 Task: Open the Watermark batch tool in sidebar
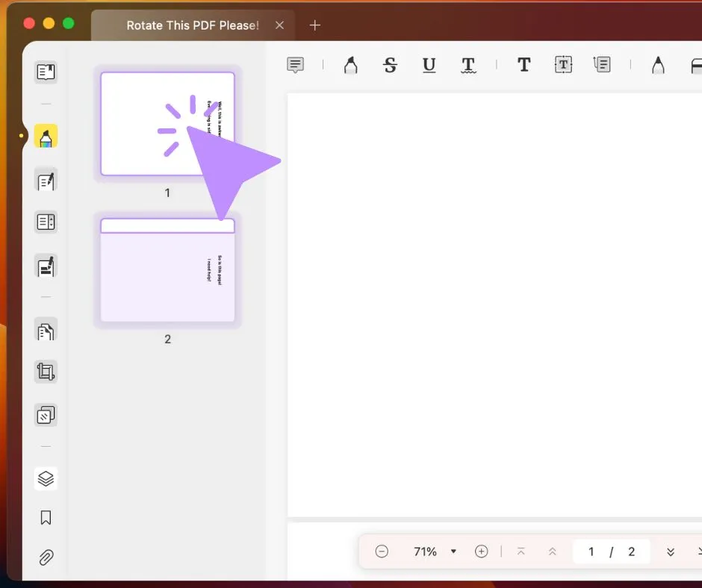(x=46, y=415)
